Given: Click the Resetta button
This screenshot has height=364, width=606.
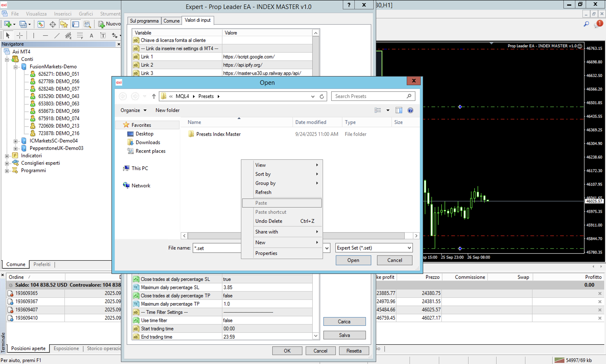Looking at the screenshot, I should [354, 351].
